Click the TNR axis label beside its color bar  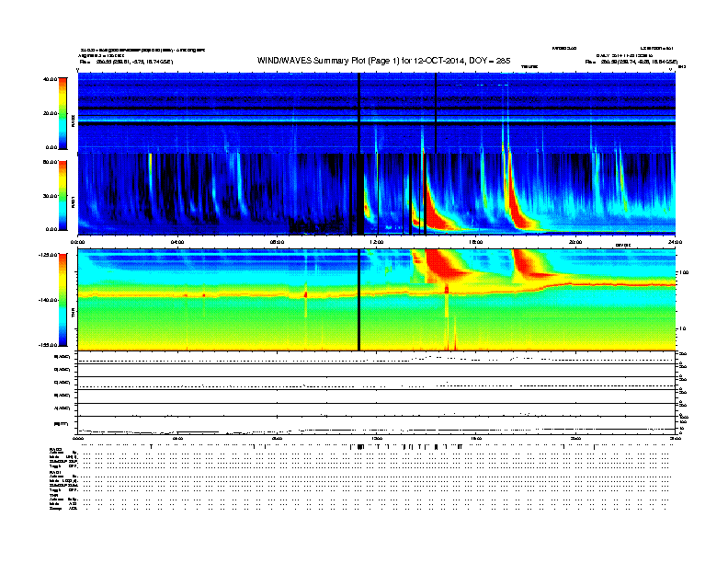pos(73,315)
